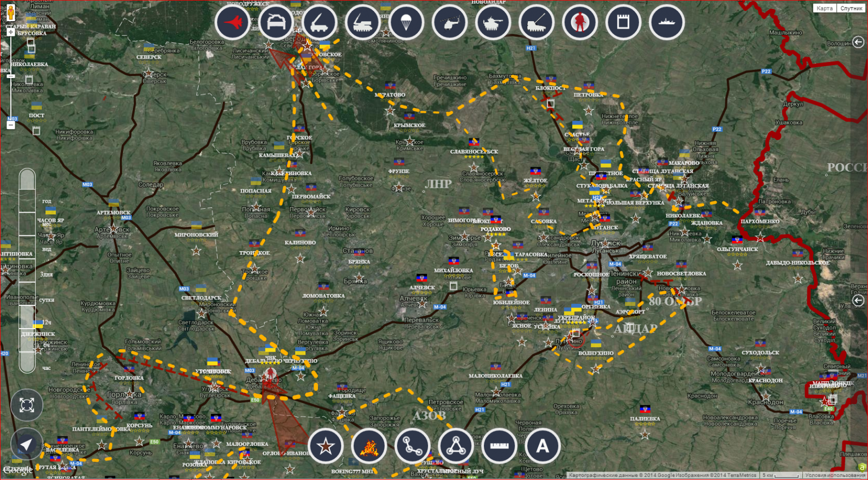The image size is (868, 480).
Task: Select the warship naval icon
Action: (666, 23)
